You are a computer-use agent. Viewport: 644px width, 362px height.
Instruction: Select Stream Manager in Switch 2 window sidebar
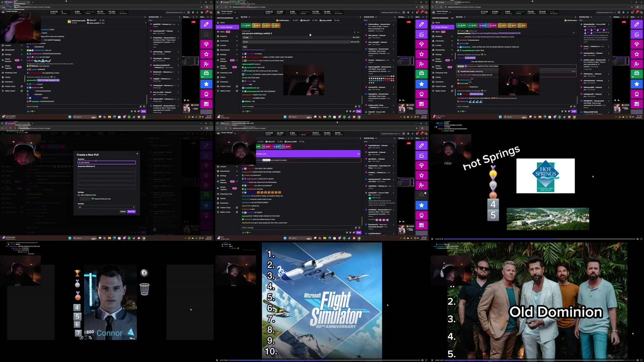tap(227, 27)
